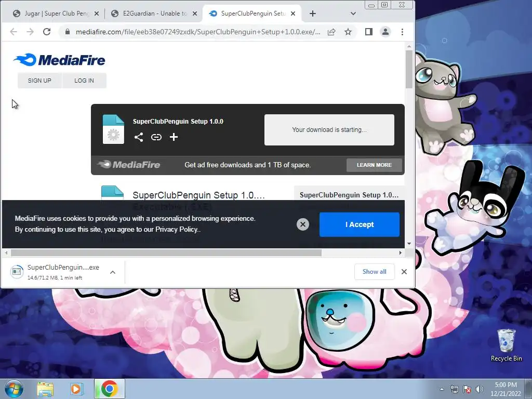Click the scroll down arrow
The width and height of the screenshot is (532, 399).
[x=409, y=244]
